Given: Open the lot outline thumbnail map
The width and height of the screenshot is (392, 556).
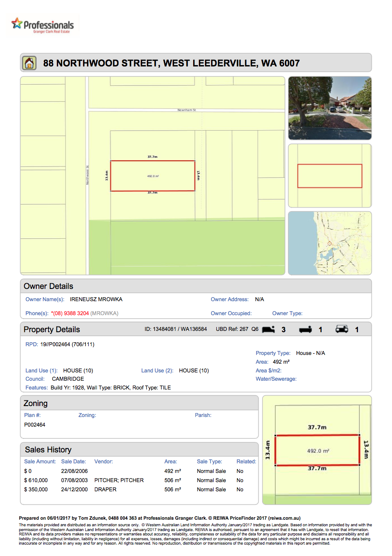Looking at the screenshot, I should 330,176.
